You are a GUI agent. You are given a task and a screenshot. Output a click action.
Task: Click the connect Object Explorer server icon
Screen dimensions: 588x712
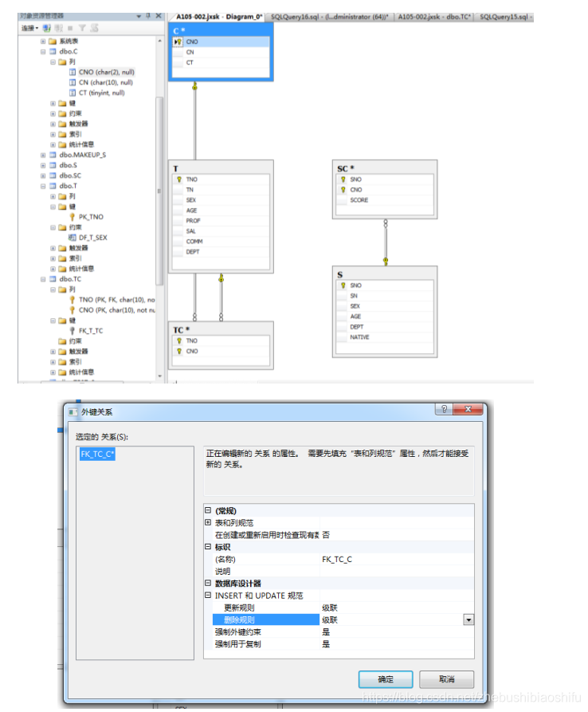pos(47,28)
